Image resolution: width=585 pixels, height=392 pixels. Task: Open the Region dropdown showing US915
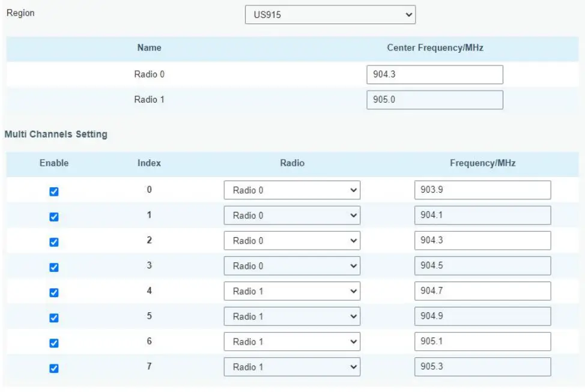pyautogui.click(x=330, y=14)
